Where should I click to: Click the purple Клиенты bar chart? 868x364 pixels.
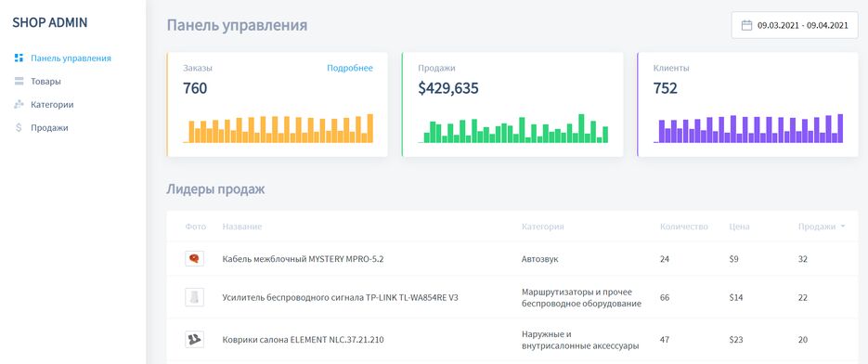coord(748,128)
